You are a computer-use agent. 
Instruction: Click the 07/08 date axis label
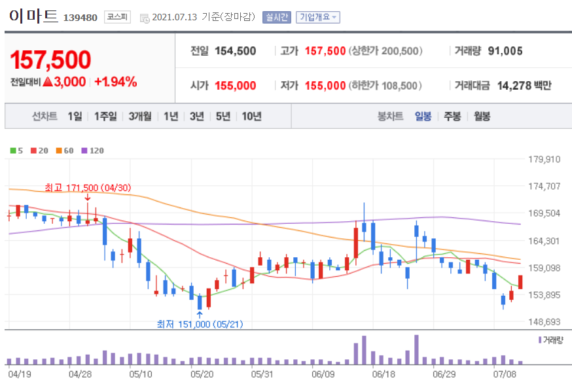click(x=505, y=374)
